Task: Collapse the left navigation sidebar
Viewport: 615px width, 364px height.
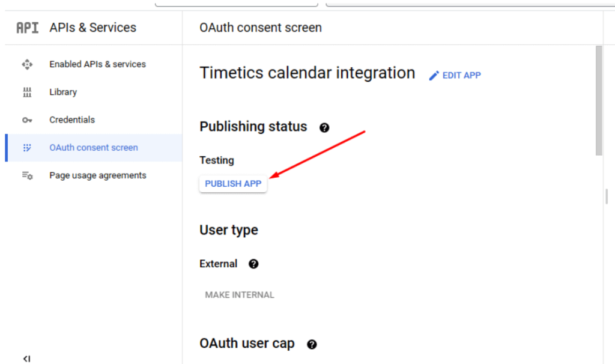Action: click(26, 359)
